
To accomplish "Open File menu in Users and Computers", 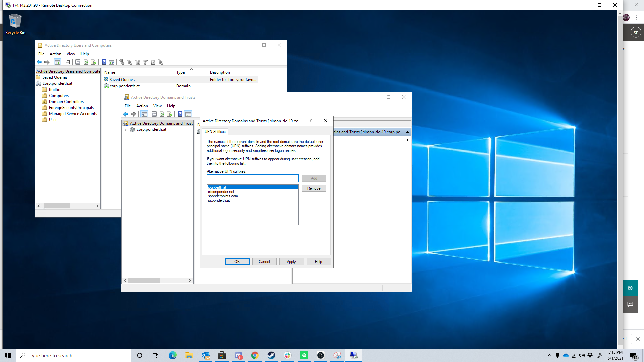I will (41, 54).
